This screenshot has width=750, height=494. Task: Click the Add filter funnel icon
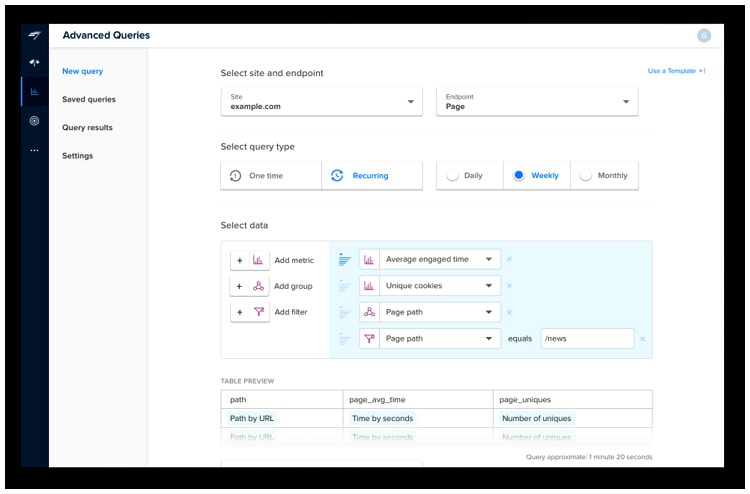coord(258,312)
